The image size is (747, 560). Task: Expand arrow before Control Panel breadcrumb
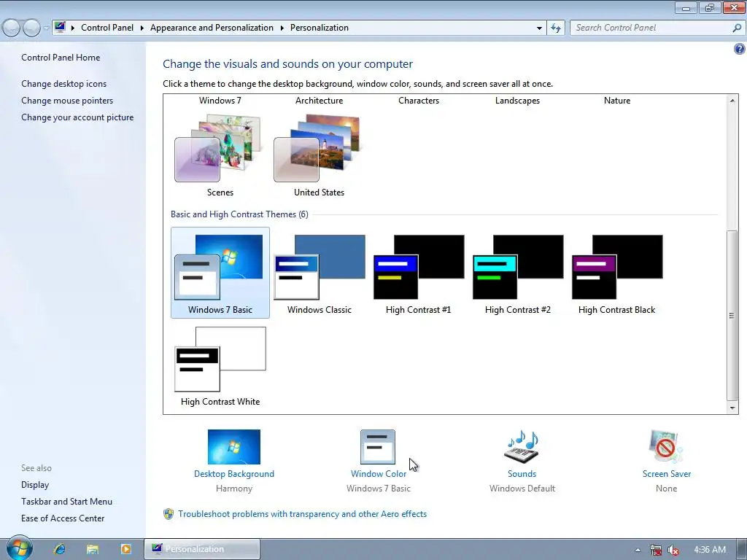pyautogui.click(x=72, y=28)
